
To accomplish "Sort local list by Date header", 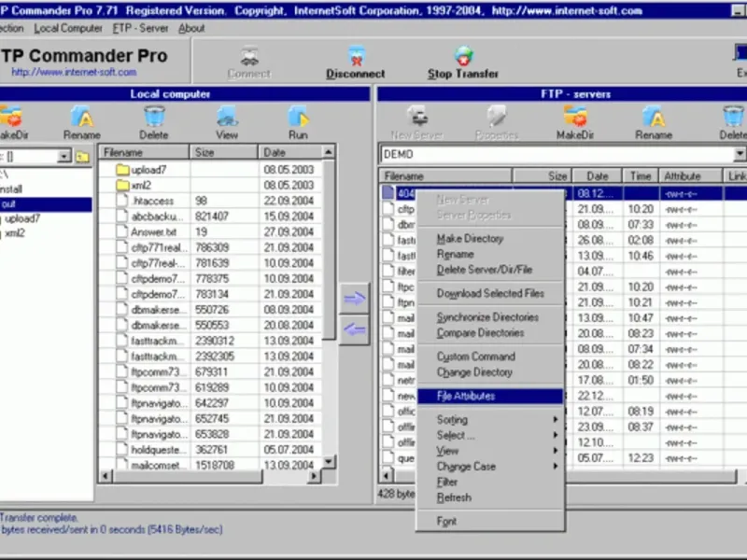I will [x=290, y=152].
